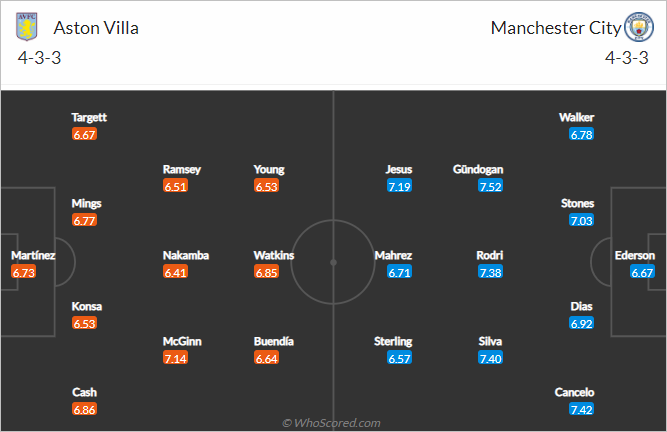This screenshot has width=667, height=432.
Task: Select player Rodri on the pitch
Action: (x=490, y=256)
